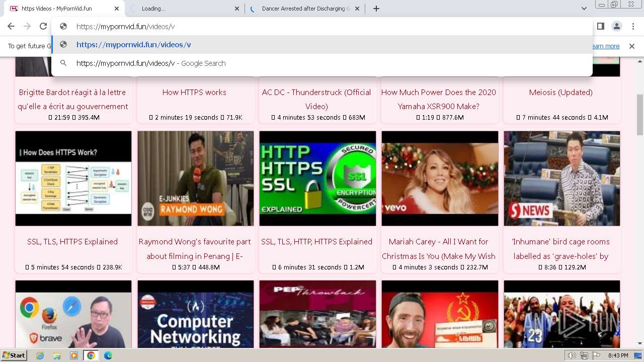Open the 'PEP Throwback' video thumbnail
The width and height of the screenshot is (644, 362).
[317, 314]
